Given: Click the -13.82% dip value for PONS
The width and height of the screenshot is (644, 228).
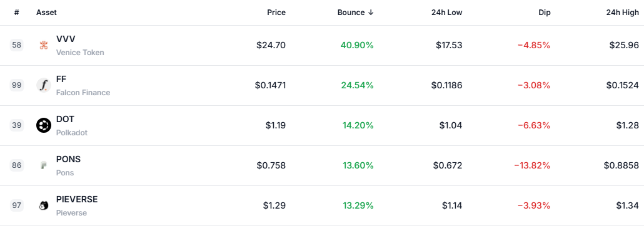Looking at the screenshot, I should 532,165.
